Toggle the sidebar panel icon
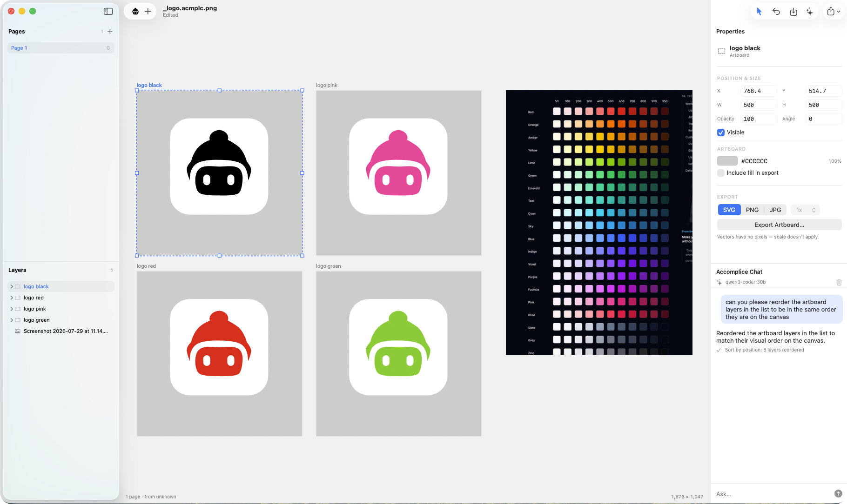The width and height of the screenshot is (847, 504). 108,11
